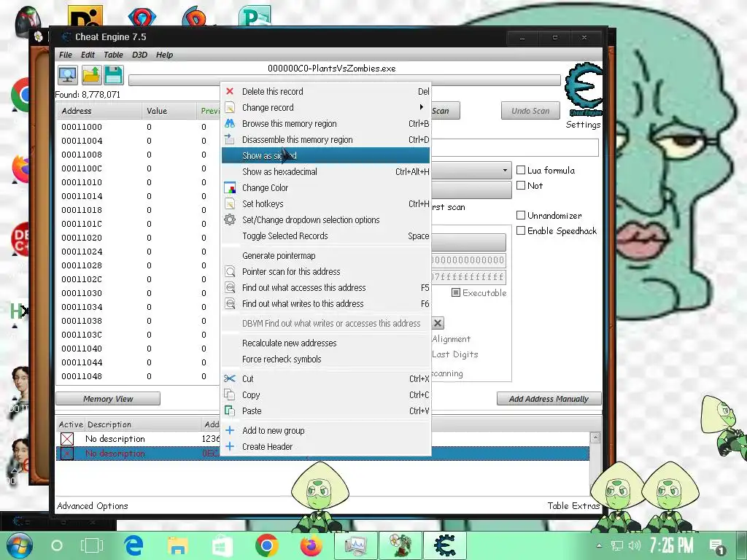747x560 pixels.
Task: Open Microsoft Edge from the taskbar
Action: pos(134,545)
